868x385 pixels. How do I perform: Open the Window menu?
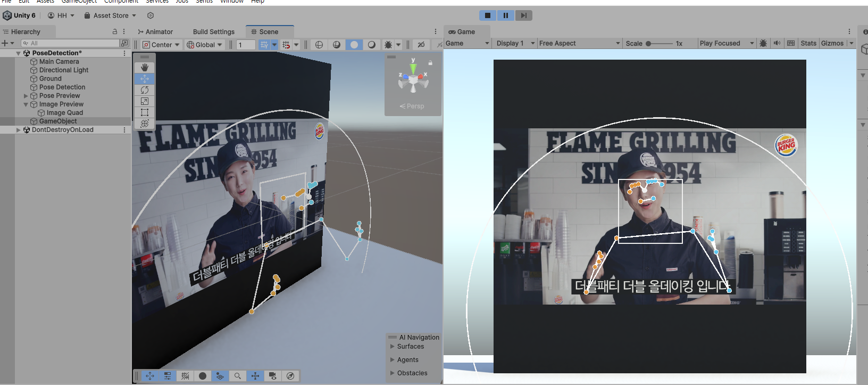232,2
